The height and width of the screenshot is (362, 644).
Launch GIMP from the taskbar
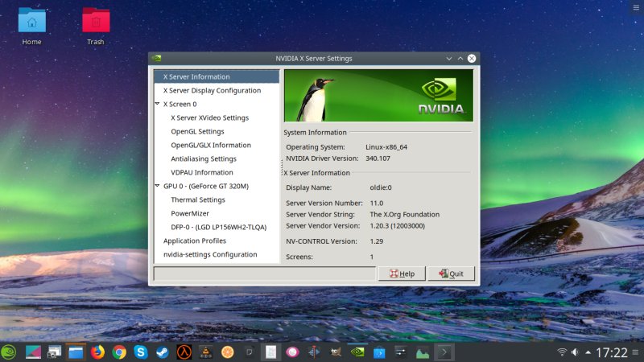pyautogui.click(x=336, y=352)
